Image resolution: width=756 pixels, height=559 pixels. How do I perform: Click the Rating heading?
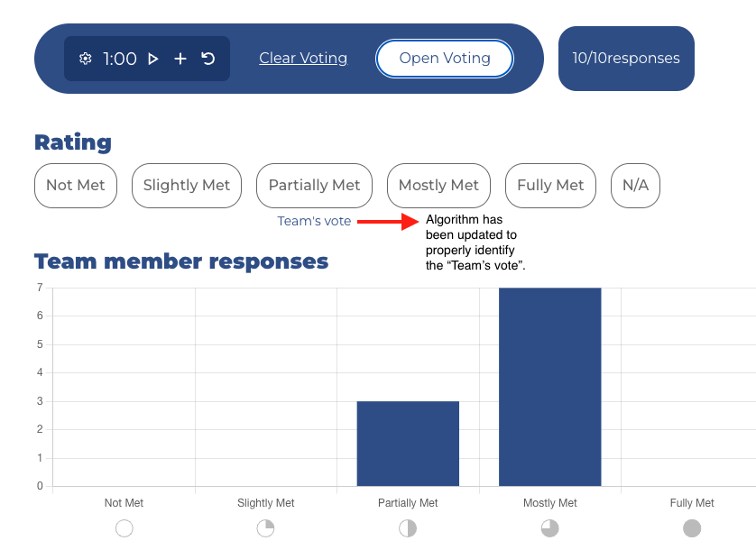73,142
